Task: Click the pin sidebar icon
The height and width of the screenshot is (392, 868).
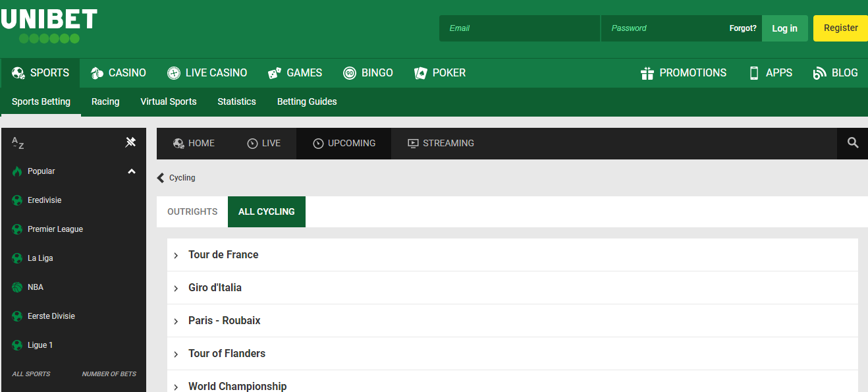Action: coord(130,142)
